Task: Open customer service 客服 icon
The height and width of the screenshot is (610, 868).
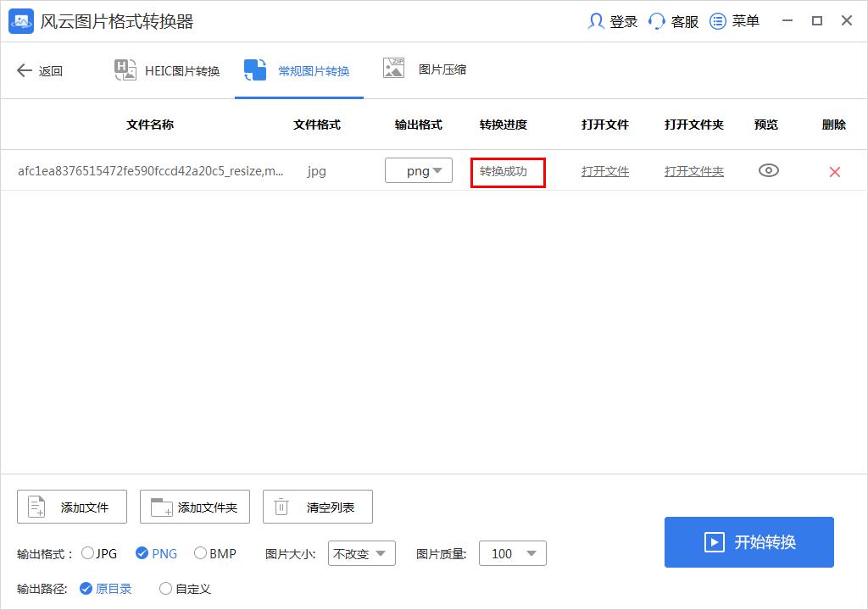Action: click(656, 20)
